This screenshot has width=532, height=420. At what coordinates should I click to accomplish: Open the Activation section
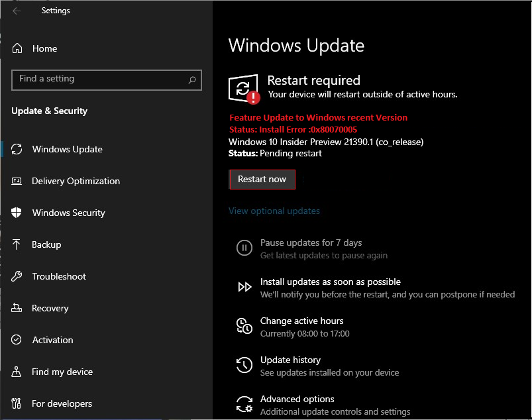(x=52, y=340)
